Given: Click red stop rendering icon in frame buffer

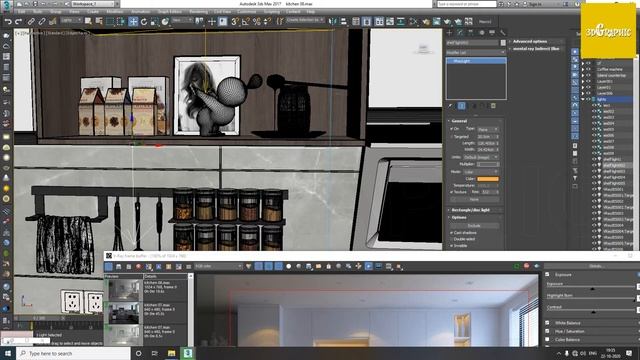Looking at the screenshot, I should point(527,266).
